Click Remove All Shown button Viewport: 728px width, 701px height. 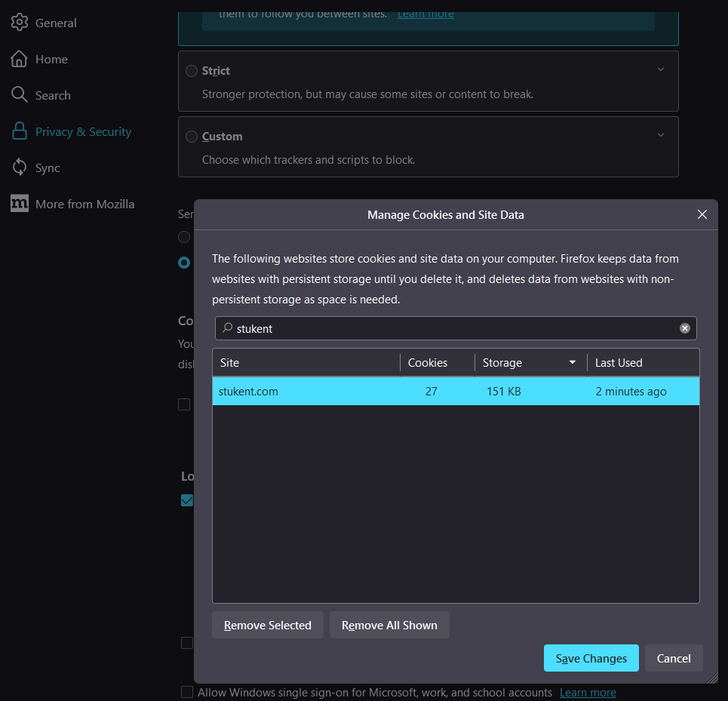click(x=389, y=625)
